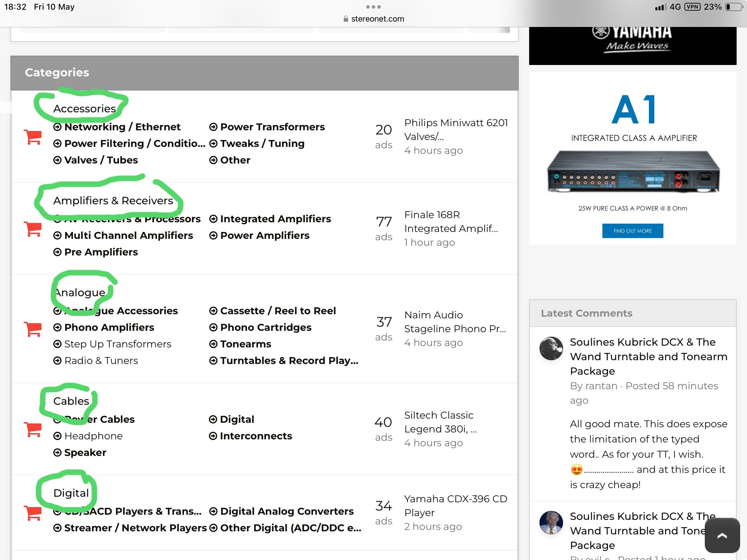The image size is (747, 560).
Task: Open Streamer / Network Players subcategory
Action: (x=135, y=528)
